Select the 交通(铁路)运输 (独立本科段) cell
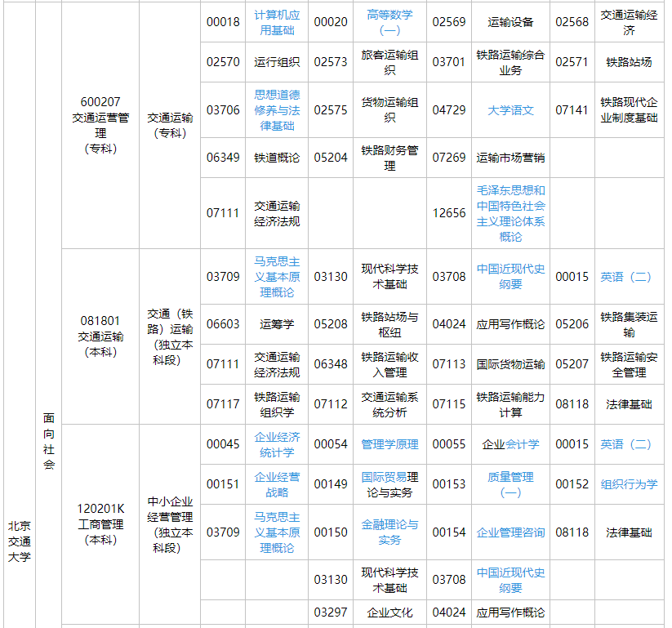This screenshot has width=672, height=628. (x=170, y=337)
